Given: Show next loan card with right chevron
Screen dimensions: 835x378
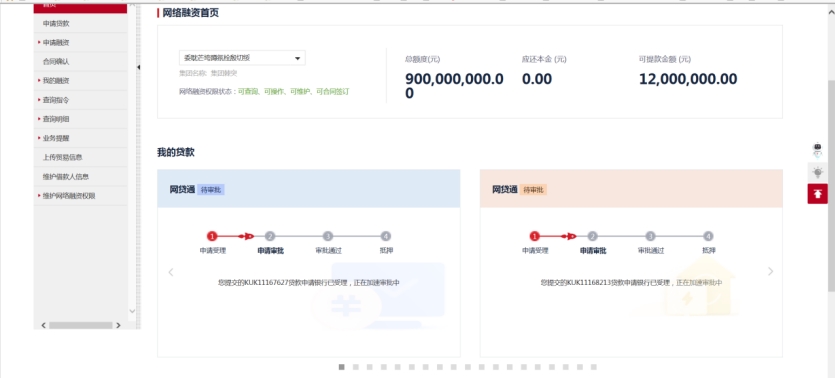Looking at the screenshot, I should pyautogui.click(x=770, y=272).
